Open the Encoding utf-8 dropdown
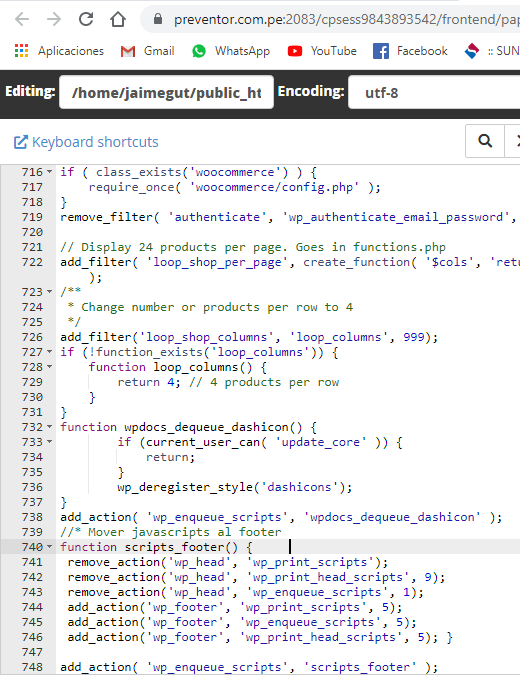The image size is (520, 686). [x=434, y=92]
